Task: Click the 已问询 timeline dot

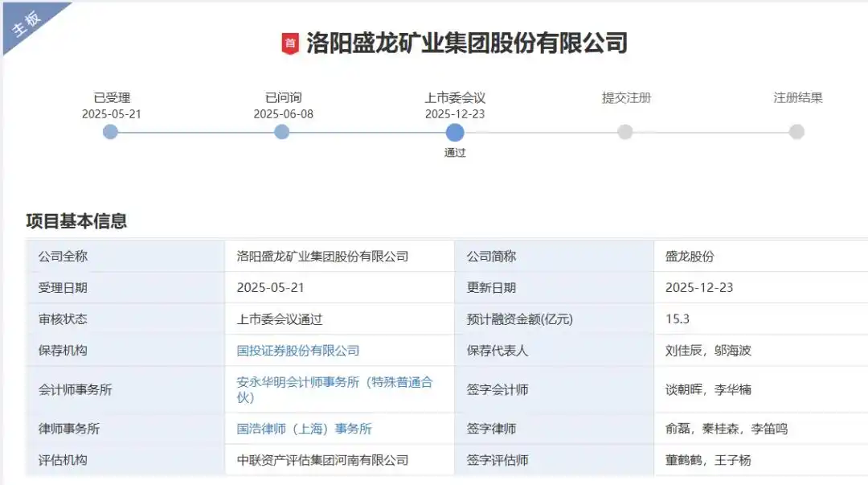Action: 282,131
